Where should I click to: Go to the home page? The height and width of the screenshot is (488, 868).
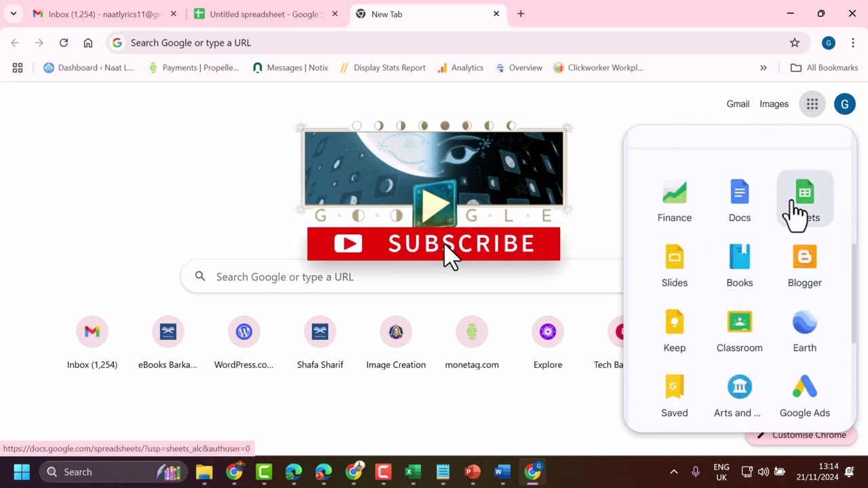click(88, 43)
